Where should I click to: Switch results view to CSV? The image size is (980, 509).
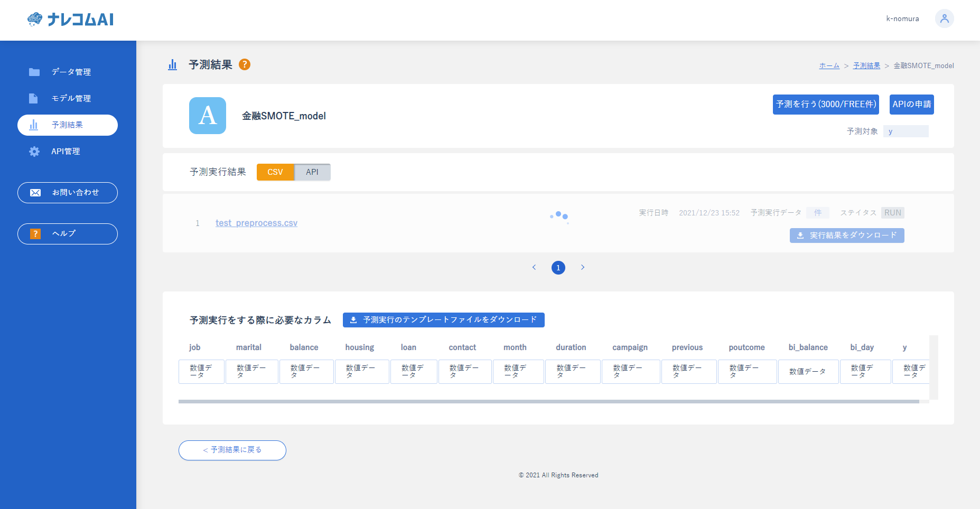tap(275, 172)
